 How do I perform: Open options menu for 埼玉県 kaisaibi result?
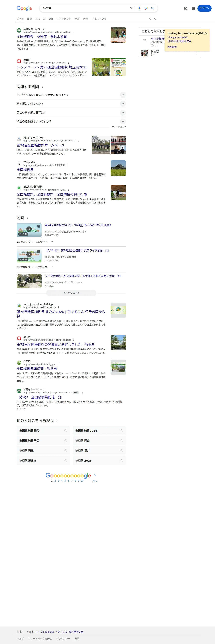point(73,340)
